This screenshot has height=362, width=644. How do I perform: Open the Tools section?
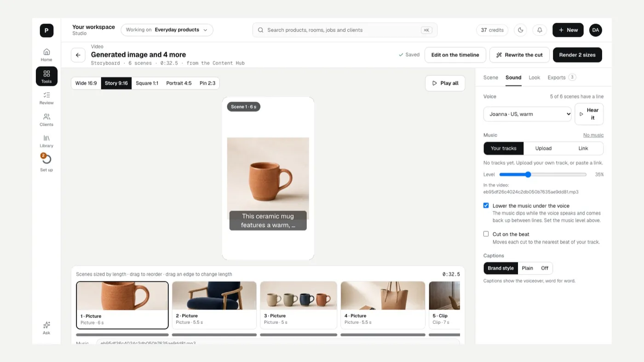point(46,76)
